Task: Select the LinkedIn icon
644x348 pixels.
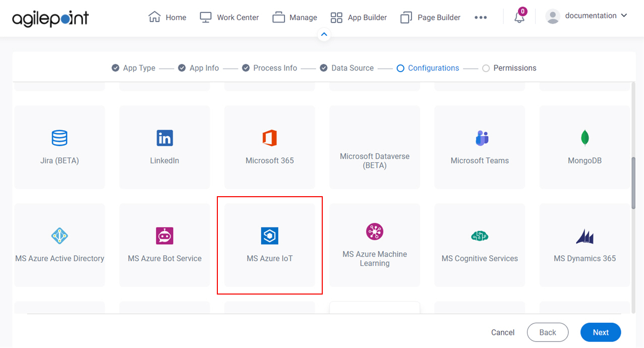Action: (x=164, y=138)
